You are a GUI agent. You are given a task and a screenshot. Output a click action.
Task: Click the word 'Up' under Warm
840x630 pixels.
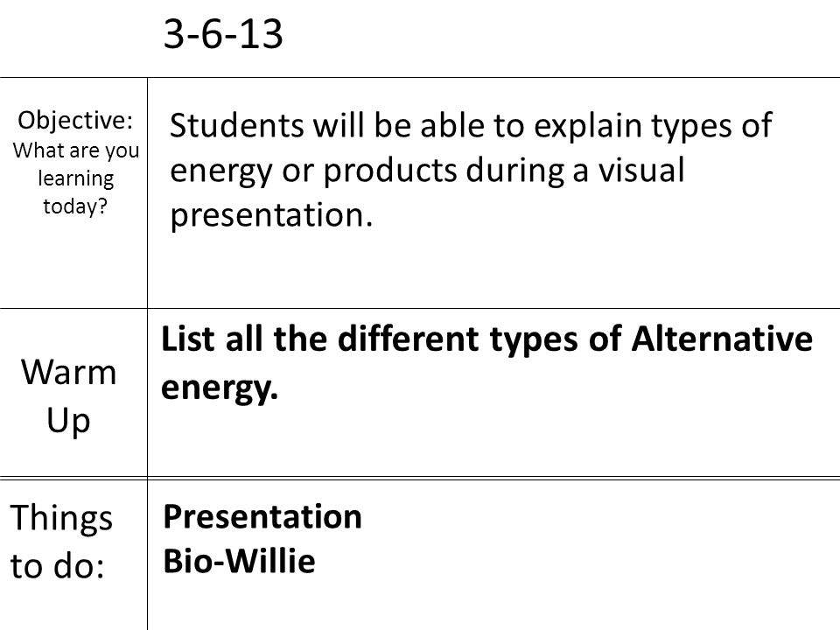[68, 421]
